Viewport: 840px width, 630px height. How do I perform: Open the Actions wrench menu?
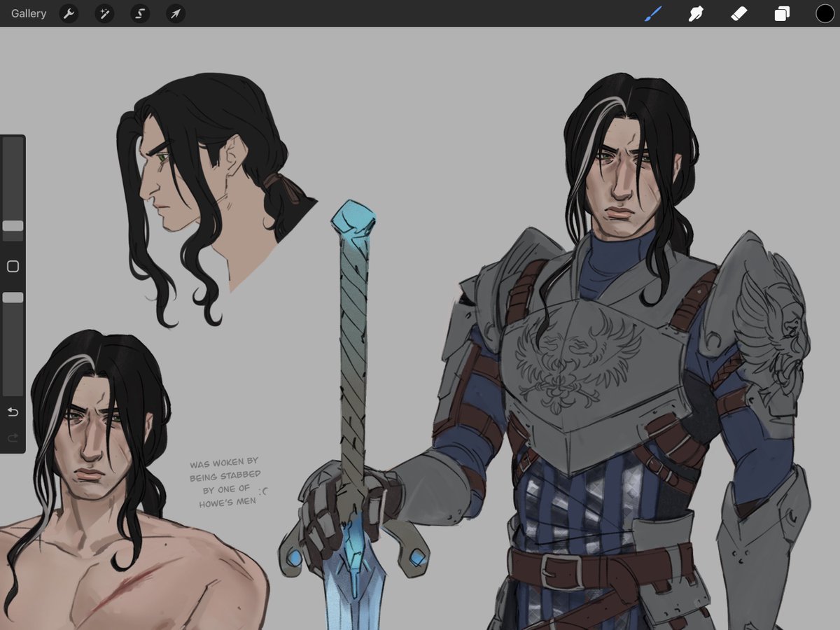pos(69,13)
